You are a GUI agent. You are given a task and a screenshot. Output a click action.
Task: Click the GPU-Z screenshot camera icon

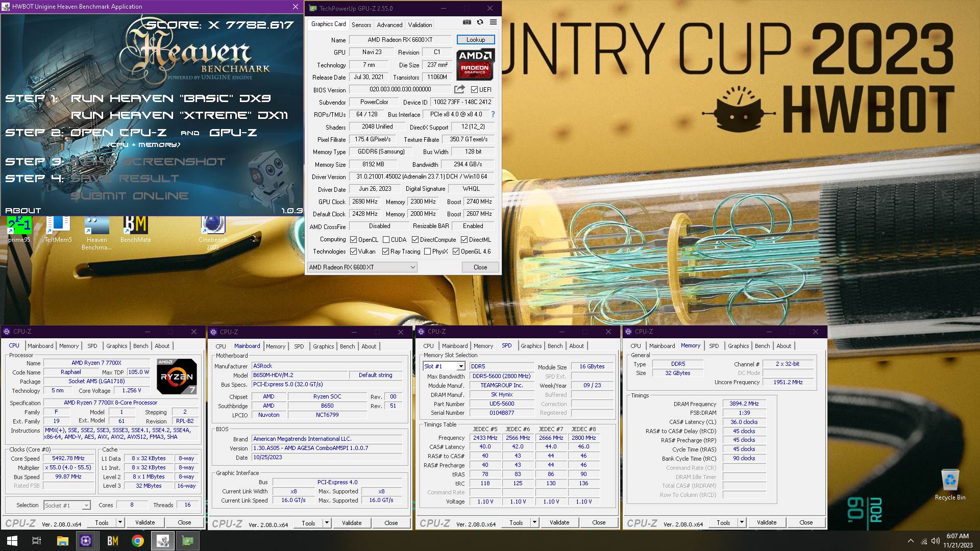pyautogui.click(x=467, y=22)
